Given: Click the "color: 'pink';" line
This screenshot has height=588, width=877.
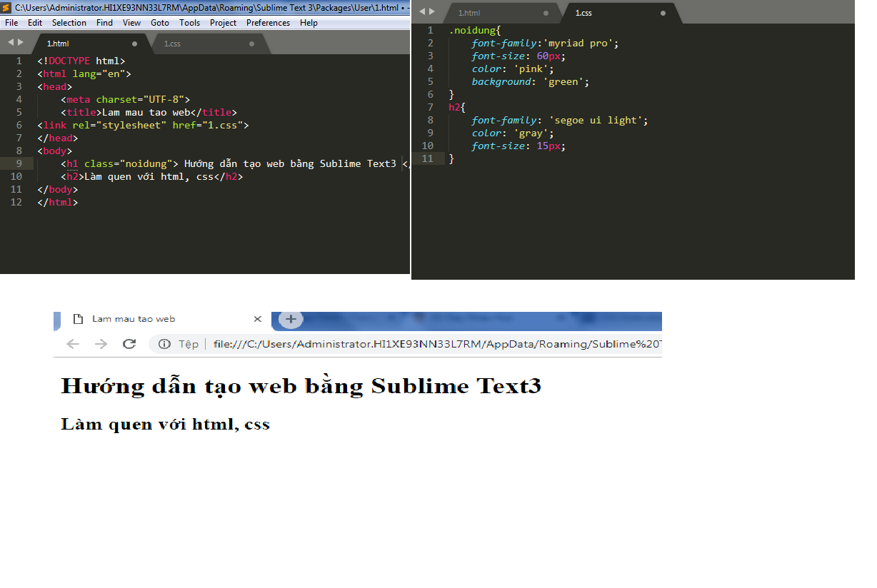Looking at the screenshot, I should (x=513, y=69).
